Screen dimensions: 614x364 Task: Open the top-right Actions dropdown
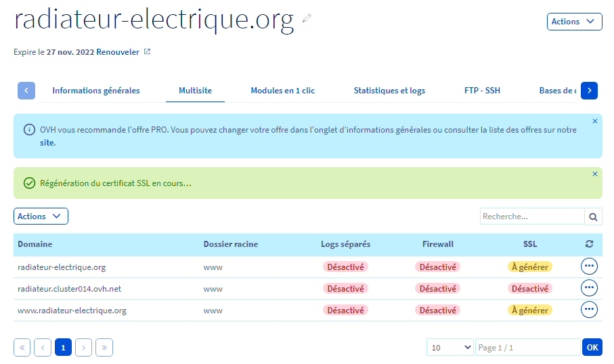tap(574, 22)
